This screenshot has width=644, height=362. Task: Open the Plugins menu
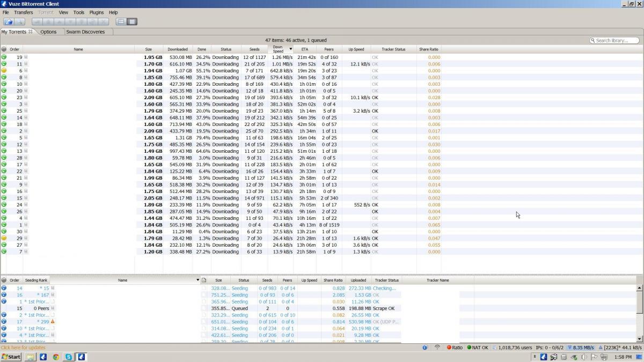(97, 12)
